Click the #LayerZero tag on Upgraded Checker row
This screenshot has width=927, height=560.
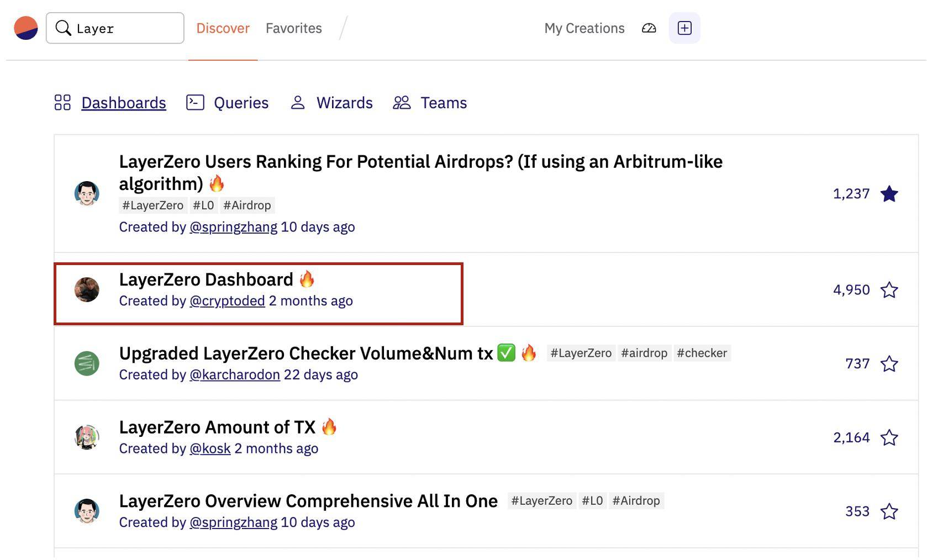click(x=581, y=353)
